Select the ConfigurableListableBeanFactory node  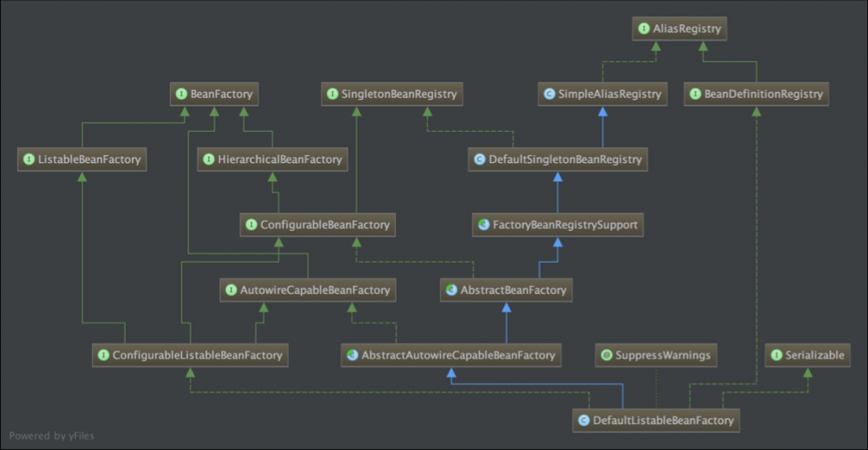tap(190, 355)
